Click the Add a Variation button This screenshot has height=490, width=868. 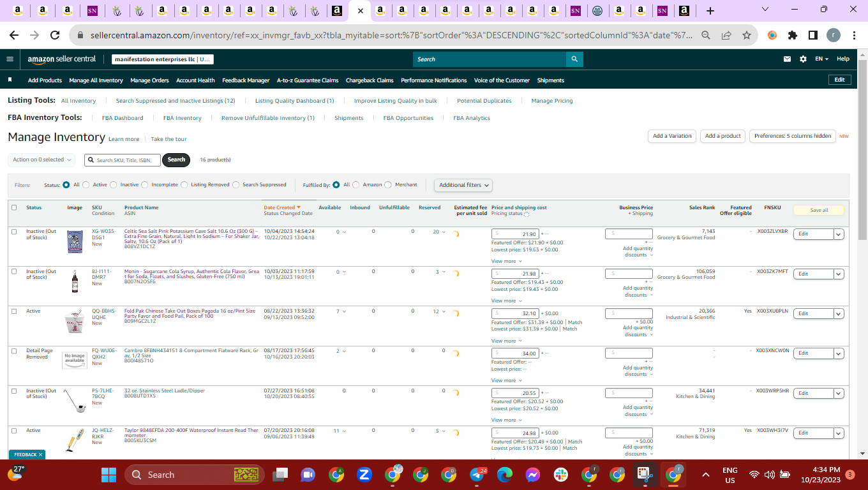click(672, 136)
